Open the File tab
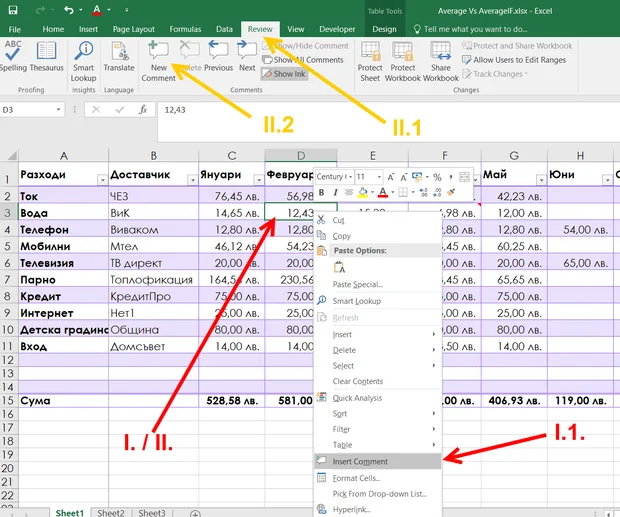Image resolution: width=620 pixels, height=517 pixels. tap(15, 29)
